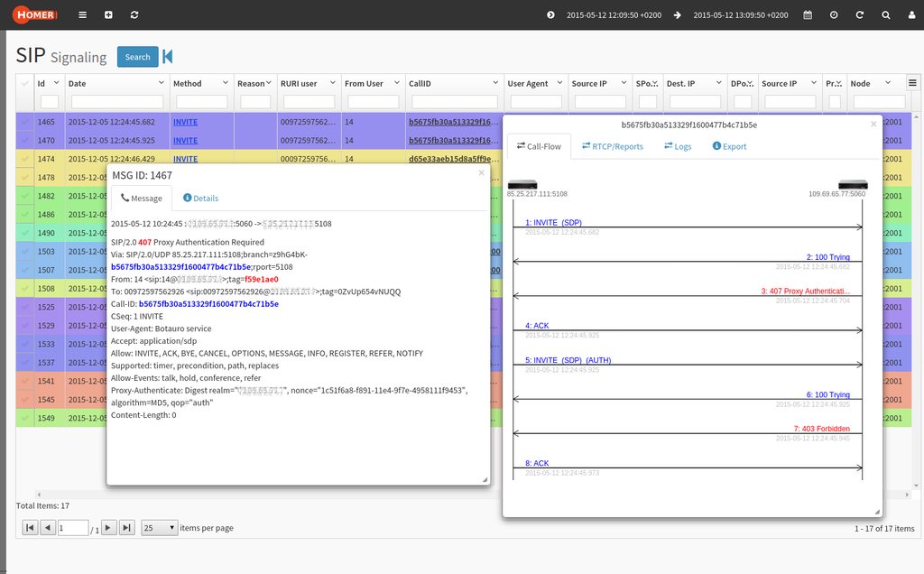This screenshot has height=574, width=924.
Task: Toggle checkbox for row 1541
Action: coord(24,381)
